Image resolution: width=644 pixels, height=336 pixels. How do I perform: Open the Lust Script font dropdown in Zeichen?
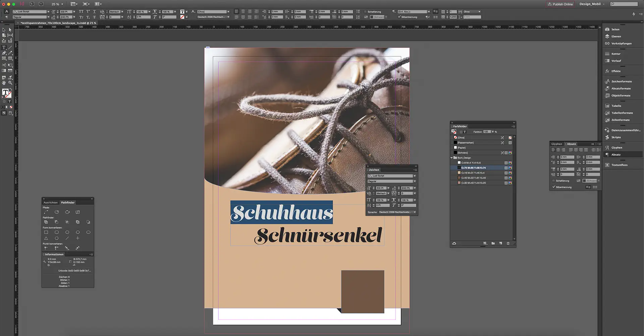[x=415, y=175]
